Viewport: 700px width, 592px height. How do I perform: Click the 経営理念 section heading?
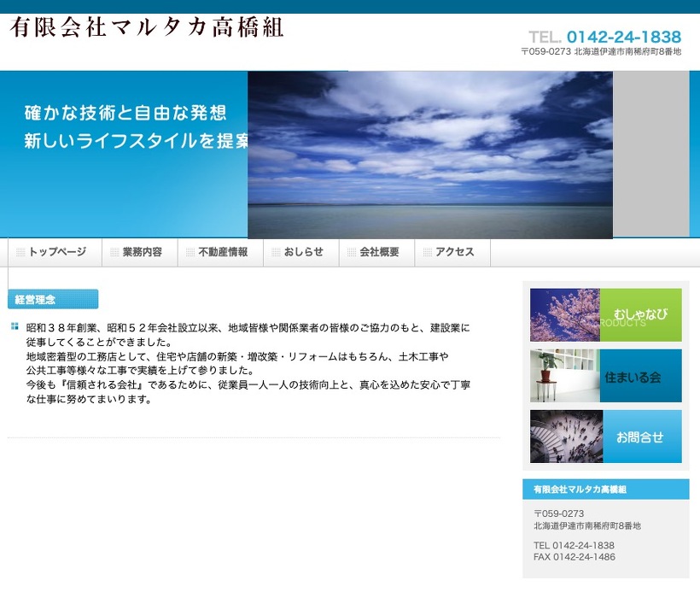click(x=53, y=300)
